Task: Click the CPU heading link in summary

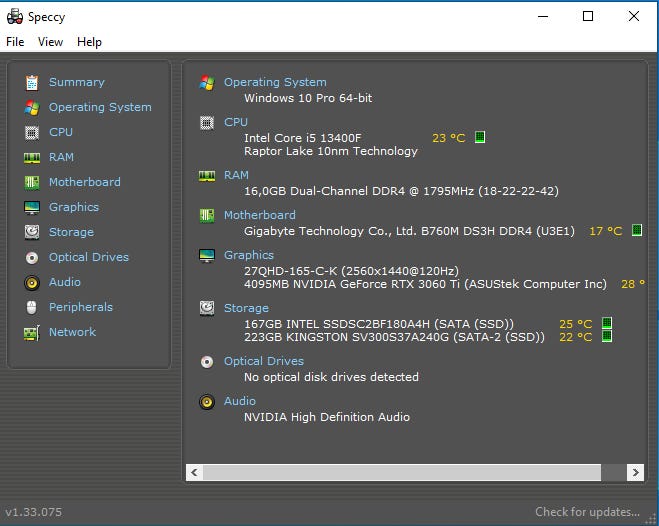Action: click(x=235, y=122)
